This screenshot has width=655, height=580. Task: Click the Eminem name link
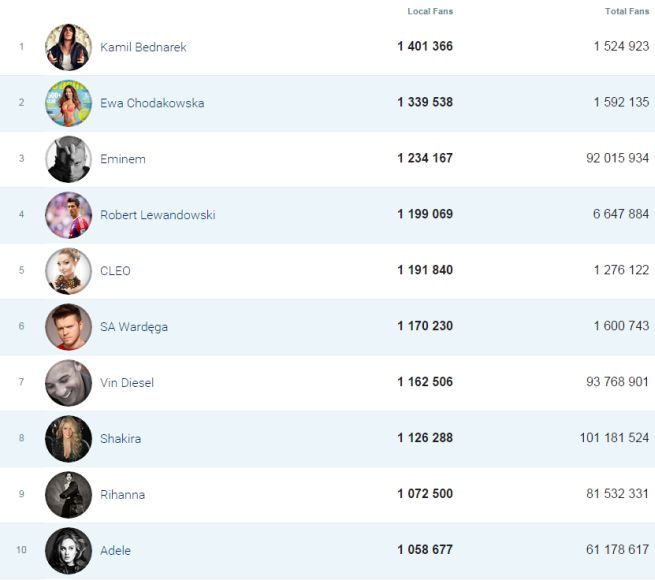(x=122, y=159)
